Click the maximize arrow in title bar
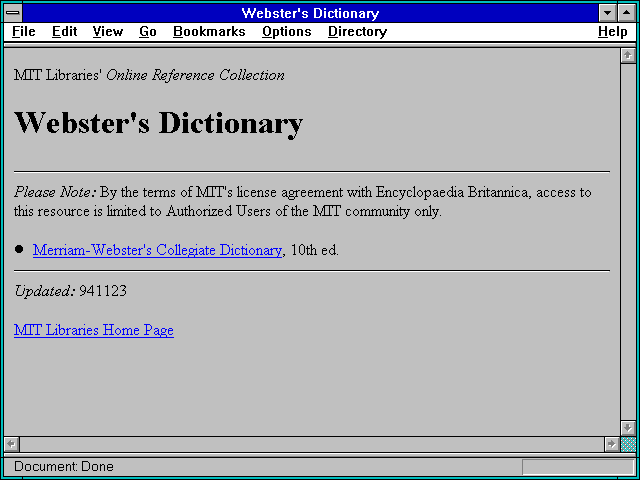Image resolution: width=640 pixels, height=480 pixels. [x=627, y=13]
